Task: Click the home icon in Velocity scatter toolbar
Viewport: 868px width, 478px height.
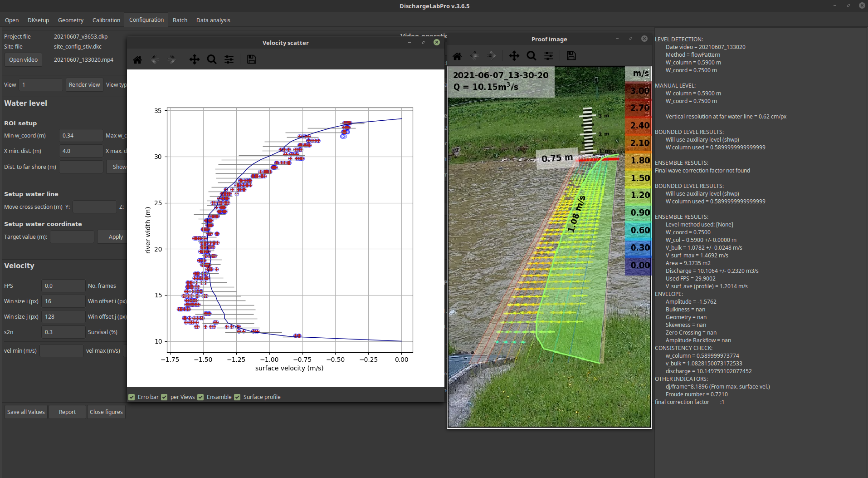Action: 137,59
